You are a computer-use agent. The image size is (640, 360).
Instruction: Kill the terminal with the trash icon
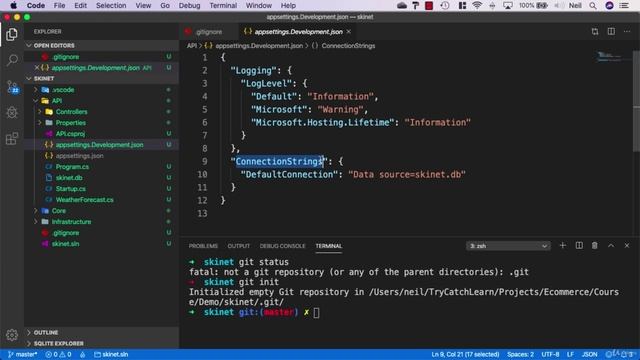[595, 246]
